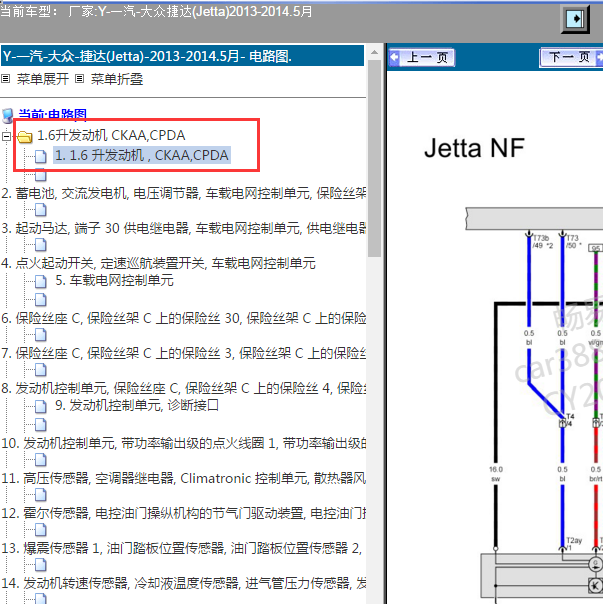Click the 16.0 sw wire label
This screenshot has height=604, width=603.
496,474
